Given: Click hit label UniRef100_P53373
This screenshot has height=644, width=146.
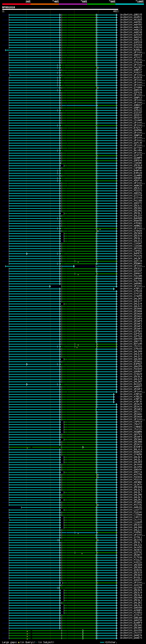Looking at the screenshot, I should click(x=131, y=191).
